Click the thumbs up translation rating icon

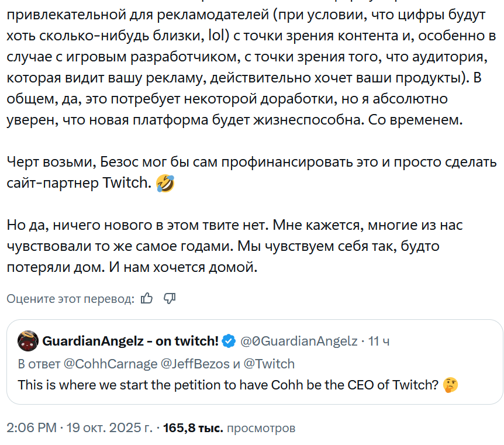(x=147, y=299)
